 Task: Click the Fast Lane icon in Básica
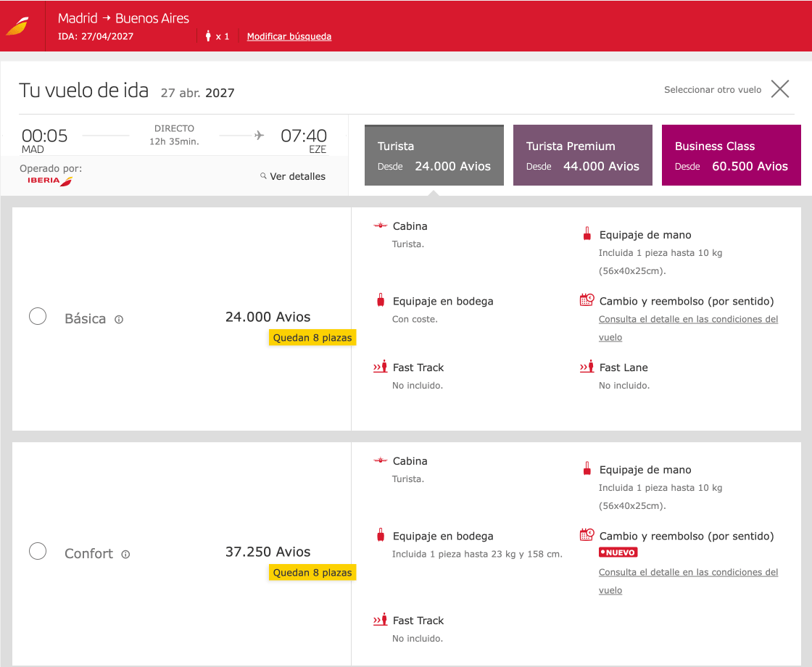[x=587, y=367]
